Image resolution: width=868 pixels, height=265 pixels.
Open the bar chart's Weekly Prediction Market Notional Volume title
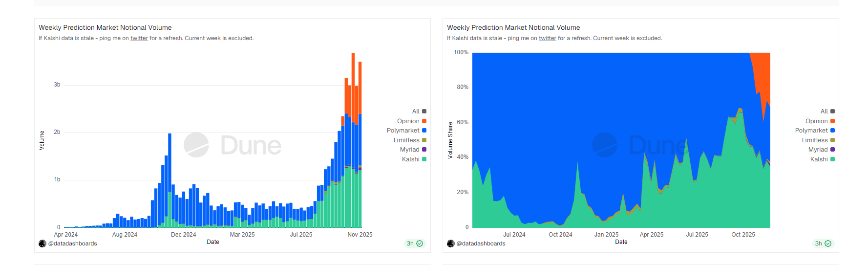[105, 27]
